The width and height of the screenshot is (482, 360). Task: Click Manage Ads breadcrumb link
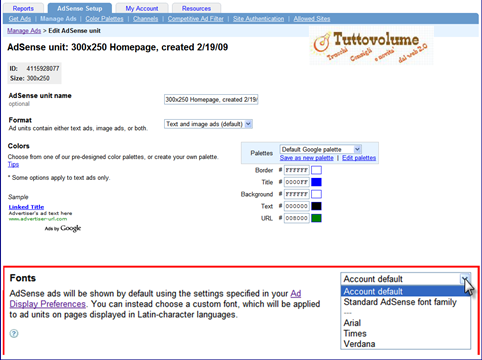24,31
